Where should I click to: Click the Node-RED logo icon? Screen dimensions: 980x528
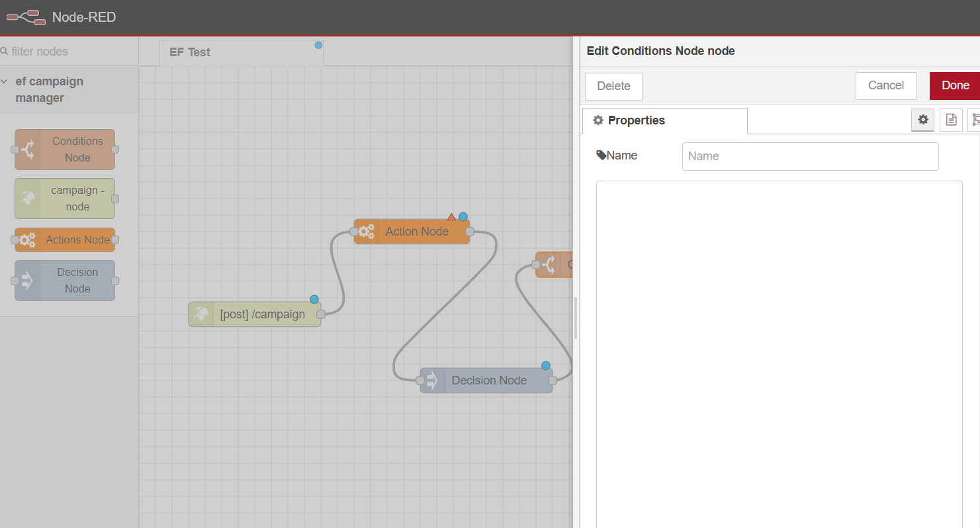(26, 18)
